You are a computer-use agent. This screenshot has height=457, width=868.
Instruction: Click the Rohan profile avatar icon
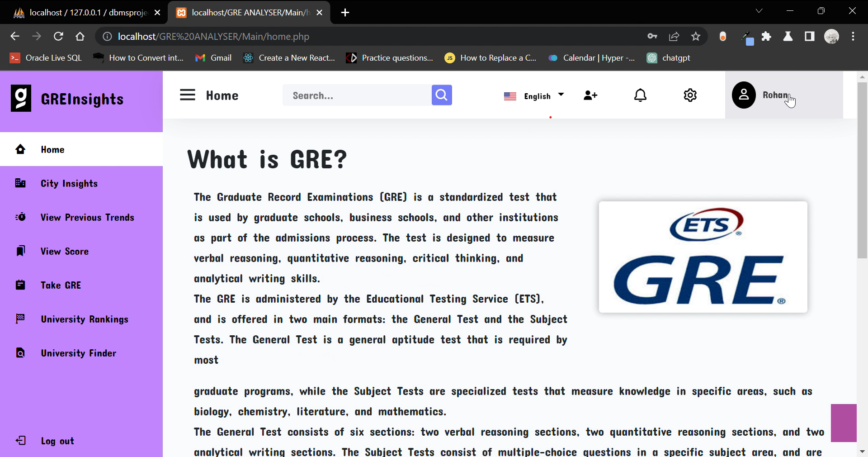[743, 95]
